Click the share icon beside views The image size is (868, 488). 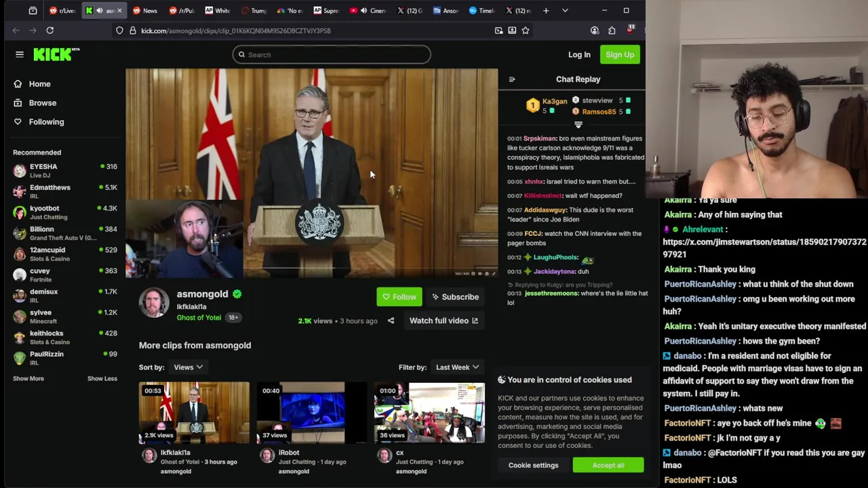coord(391,321)
